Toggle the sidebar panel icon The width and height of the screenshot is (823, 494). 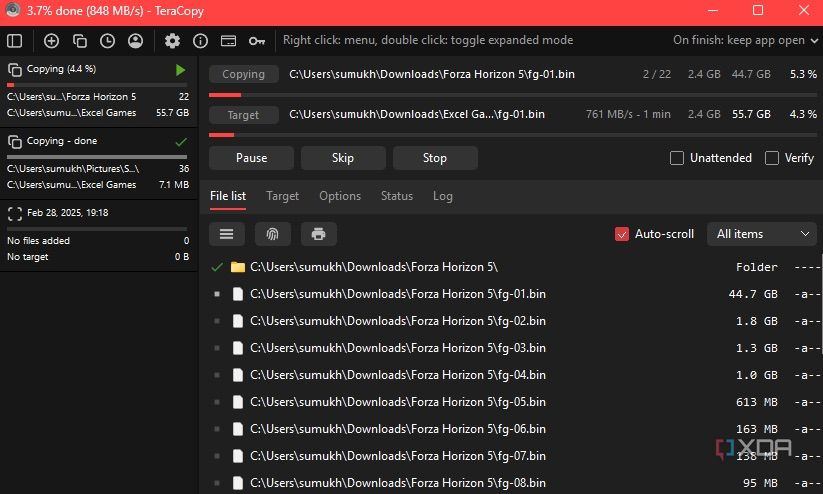pos(14,41)
